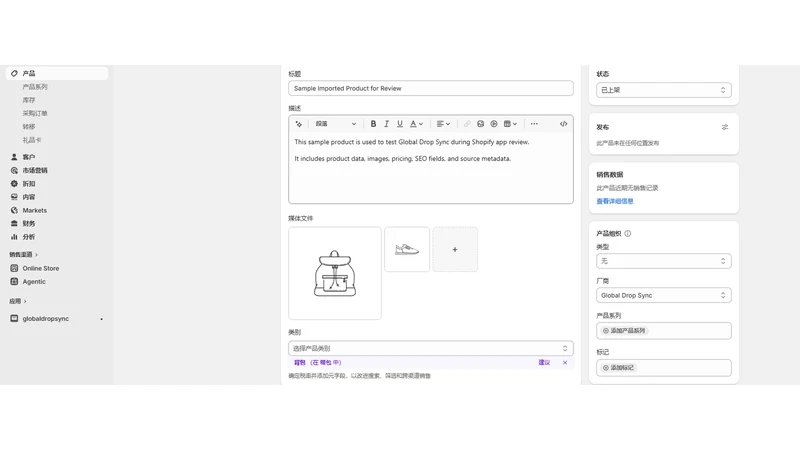Viewport: 800px width, 450px height.
Task: Click the product title input field
Action: click(431, 88)
